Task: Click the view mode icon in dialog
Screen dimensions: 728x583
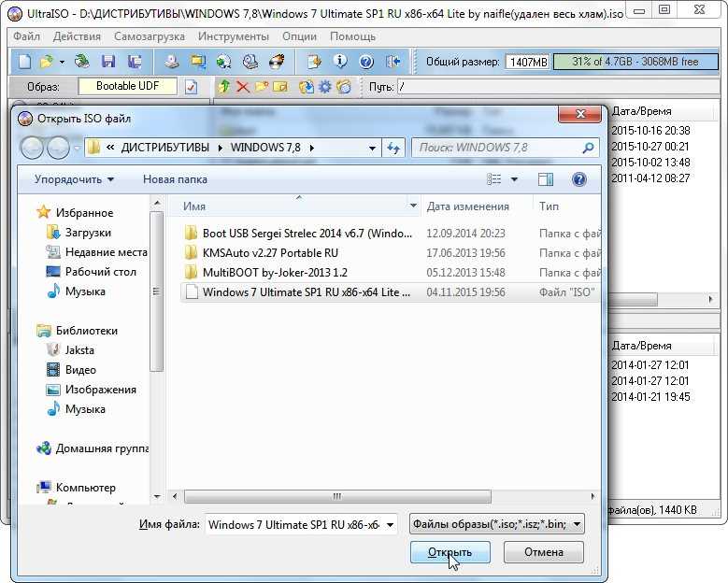Action: pyautogui.click(x=493, y=179)
